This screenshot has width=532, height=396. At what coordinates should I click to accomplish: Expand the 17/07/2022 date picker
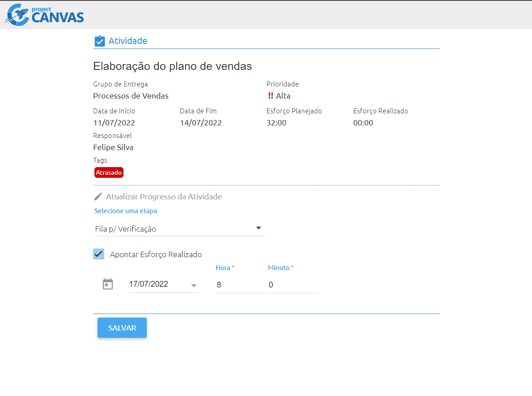[163, 284]
